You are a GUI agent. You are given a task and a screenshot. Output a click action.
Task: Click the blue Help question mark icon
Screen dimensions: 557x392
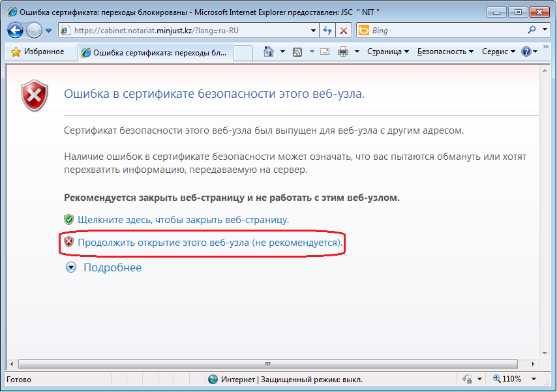[526, 52]
